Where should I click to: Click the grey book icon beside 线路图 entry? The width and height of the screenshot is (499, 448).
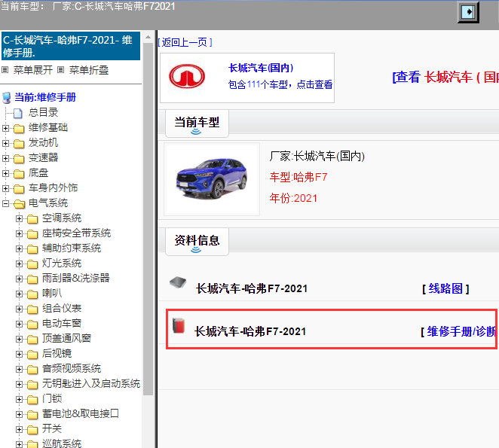tap(178, 282)
